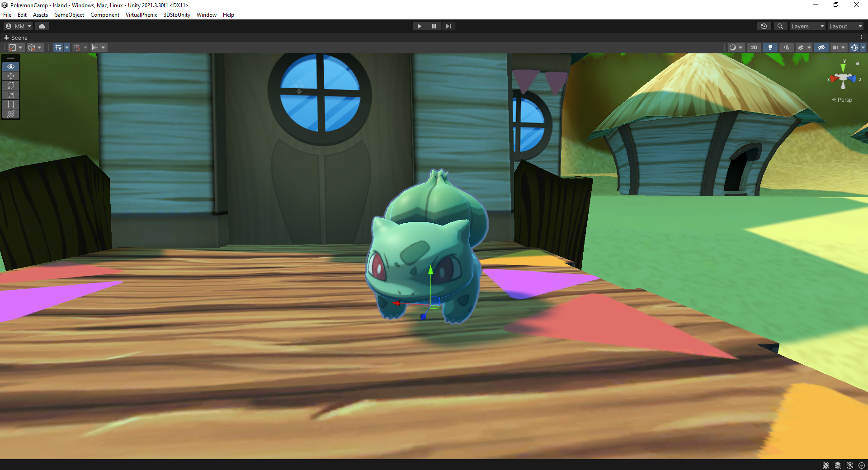This screenshot has width=868, height=470.
Task: Open the GameObject menu
Action: point(69,15)
